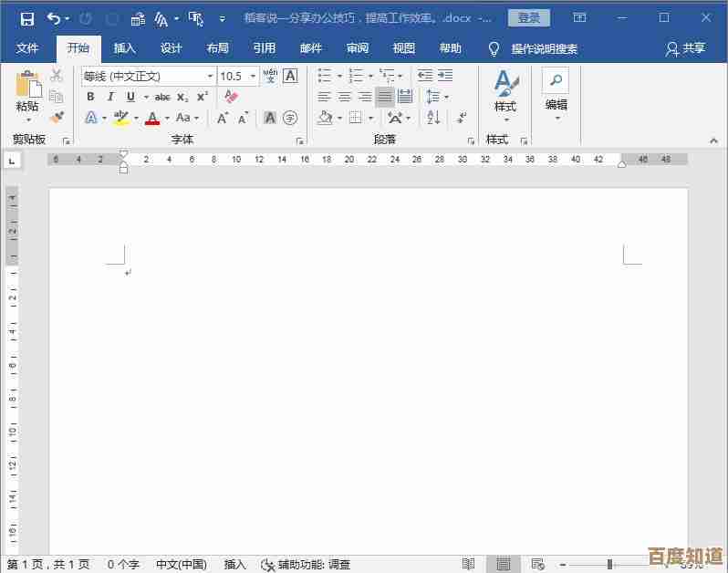728x573 pixels.
Task: Click the right indent marker on the ruler
Action: coord(622,163)
